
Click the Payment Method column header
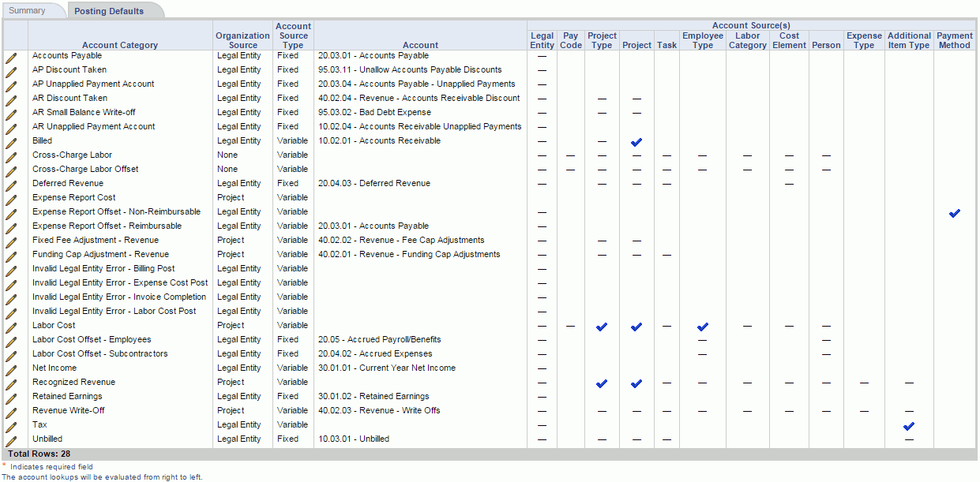tap(955, 40)
